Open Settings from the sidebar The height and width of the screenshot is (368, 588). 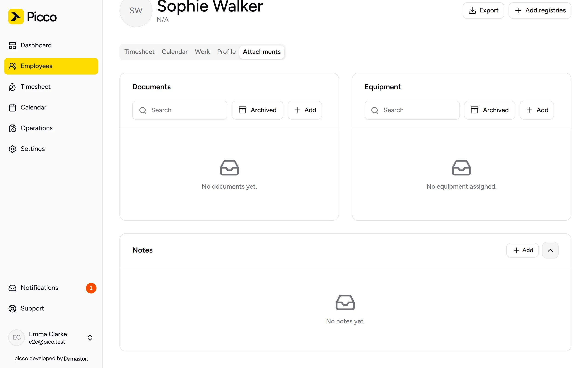(51, 149)
